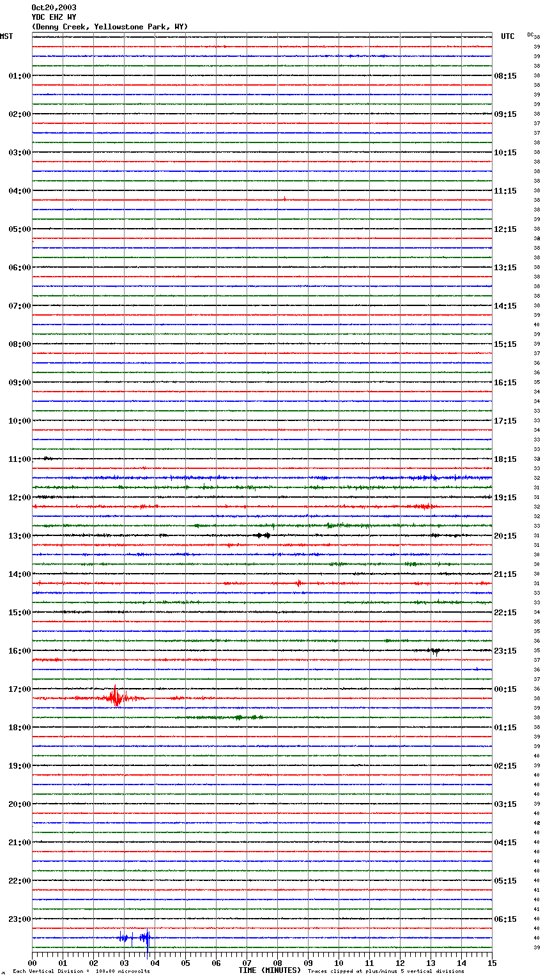This screenshot has height=980, width=543.
Task: Click the 23:00 MST time label
Action: (x=20, y=919)
